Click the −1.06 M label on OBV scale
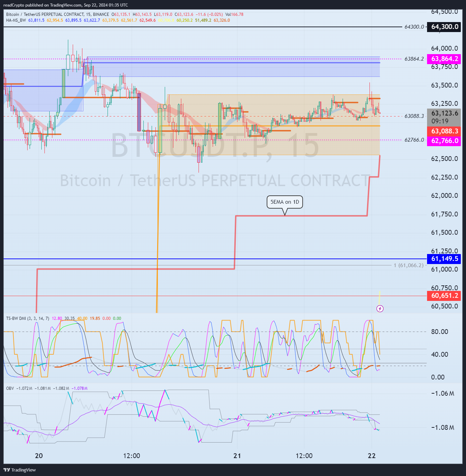 443,393
